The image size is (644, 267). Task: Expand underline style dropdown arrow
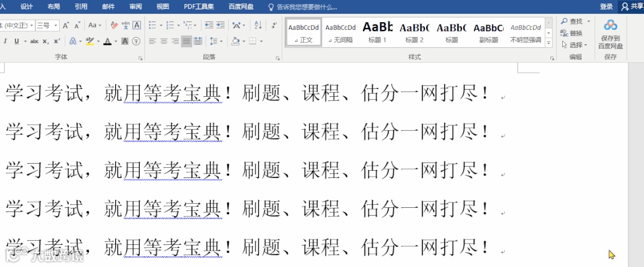(x=25, y=41)
